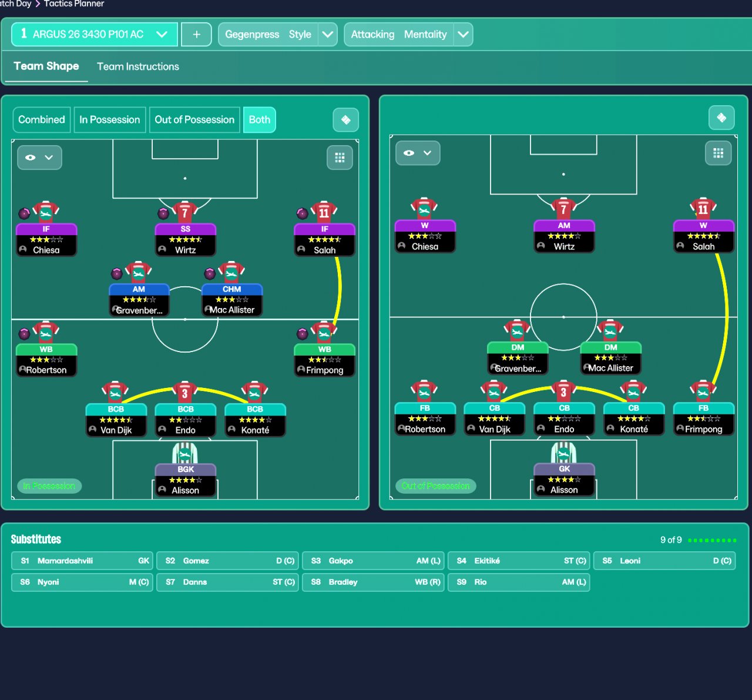
Task: Select Mac Allister's shirt above the DM label
Action: (610, 330)
